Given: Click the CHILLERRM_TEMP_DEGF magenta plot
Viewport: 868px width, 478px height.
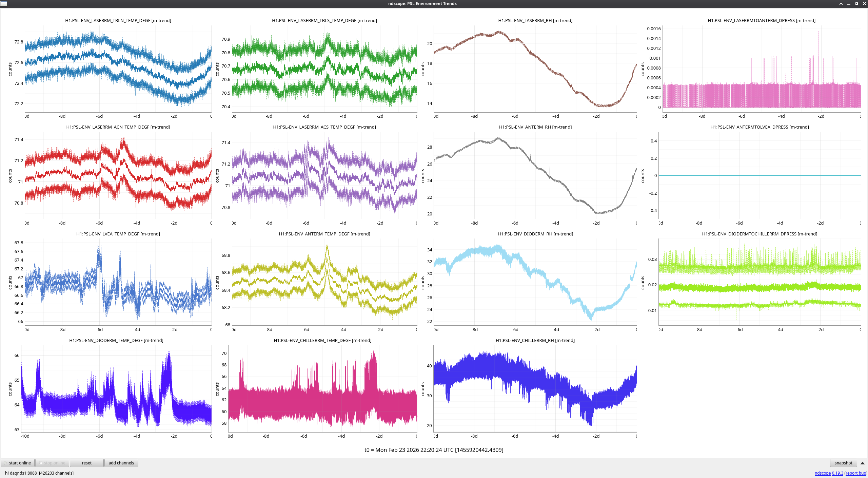Looking at the screenshot, I should tap(322, 388).
